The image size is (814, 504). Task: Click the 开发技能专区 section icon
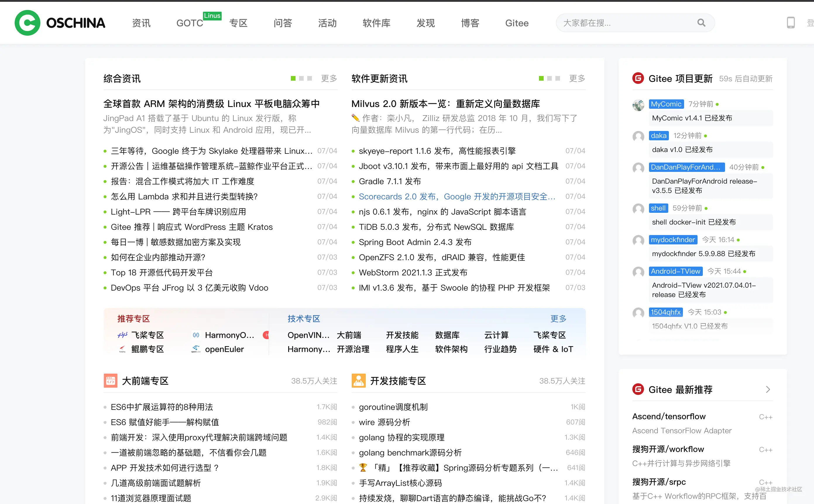click(x=359, y=381)
